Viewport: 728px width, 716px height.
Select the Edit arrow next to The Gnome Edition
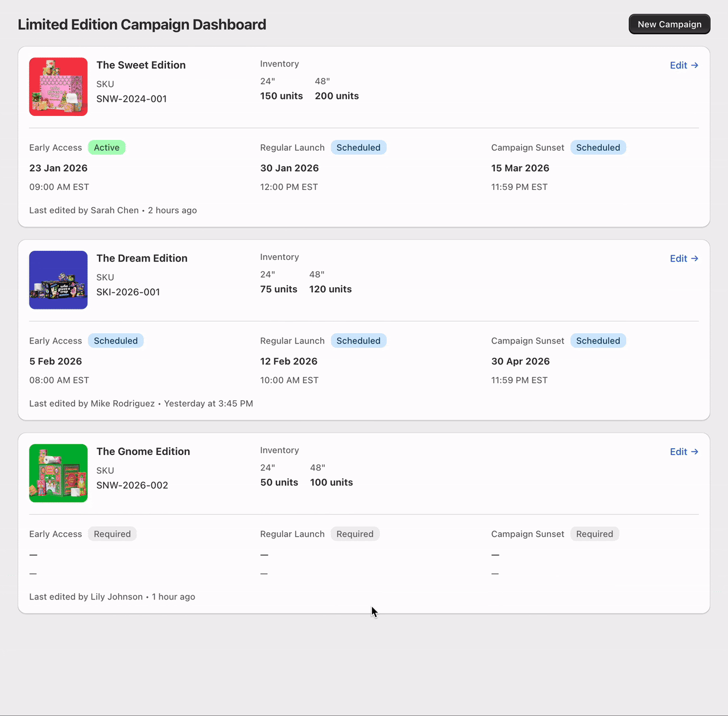point(694,452)
